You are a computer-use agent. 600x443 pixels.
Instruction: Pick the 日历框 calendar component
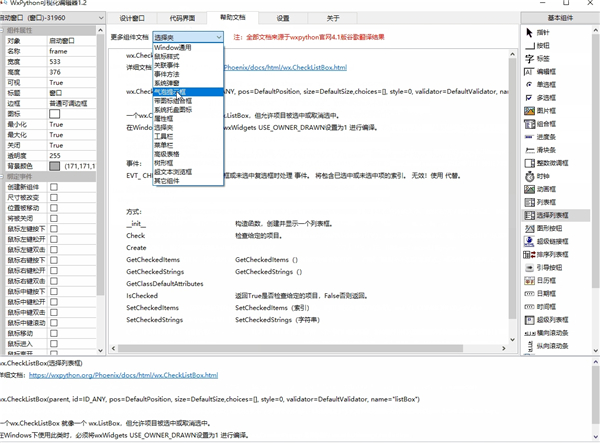click(x=540, y=280)
